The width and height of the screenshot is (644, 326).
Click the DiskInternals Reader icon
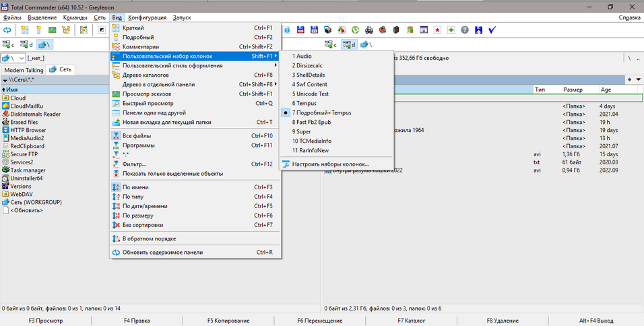pos(6,114)
